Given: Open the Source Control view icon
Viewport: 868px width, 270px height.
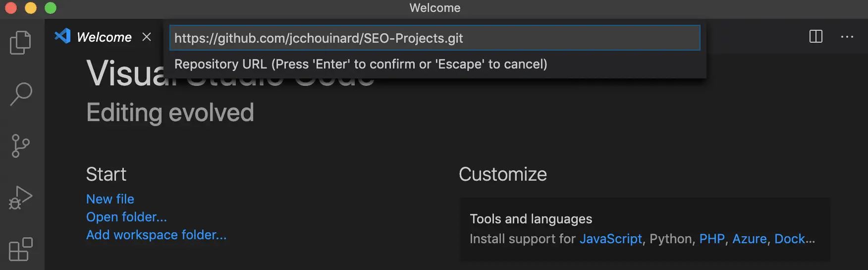Looking at the screenshot, I should point(20,146).
